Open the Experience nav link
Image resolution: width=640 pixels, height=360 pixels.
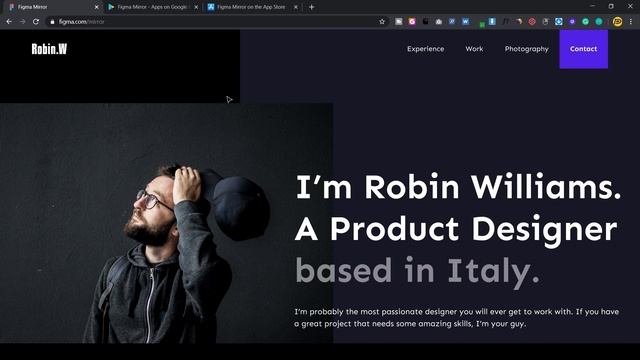click(x=425, y=49)
